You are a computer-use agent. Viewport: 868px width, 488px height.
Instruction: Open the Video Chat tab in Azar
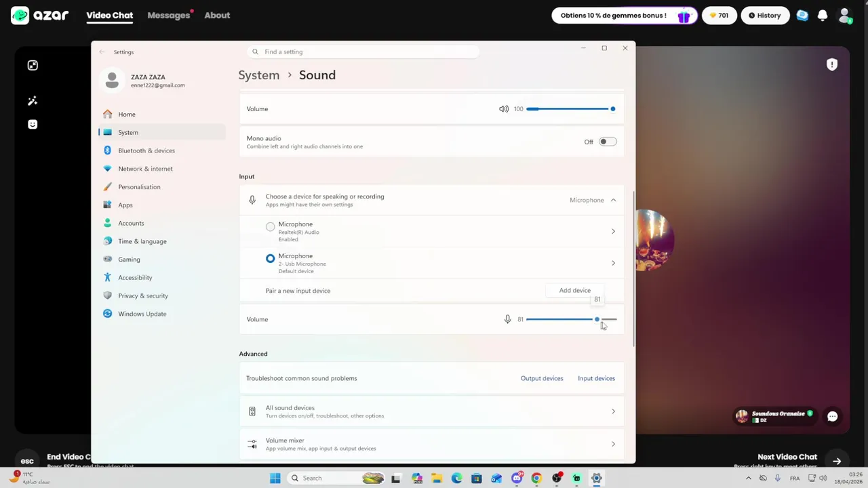point(110,15)
